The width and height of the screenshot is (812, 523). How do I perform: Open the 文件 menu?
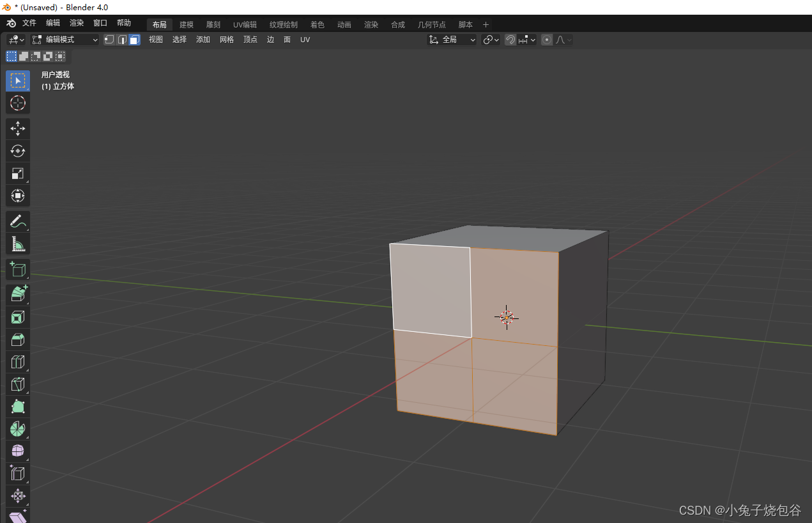point(29,23)
